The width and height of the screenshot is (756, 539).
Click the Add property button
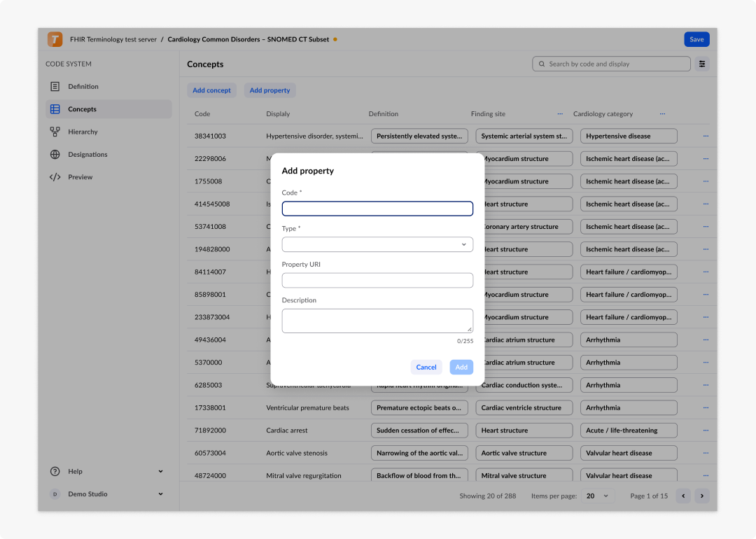pyautogui.click(x=270, y=90)
